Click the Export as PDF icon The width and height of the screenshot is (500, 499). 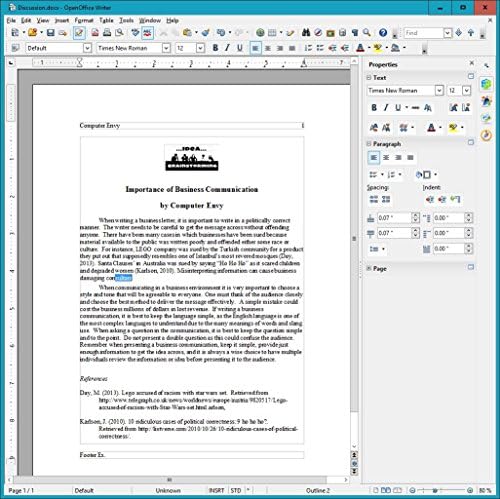point(95,33)
